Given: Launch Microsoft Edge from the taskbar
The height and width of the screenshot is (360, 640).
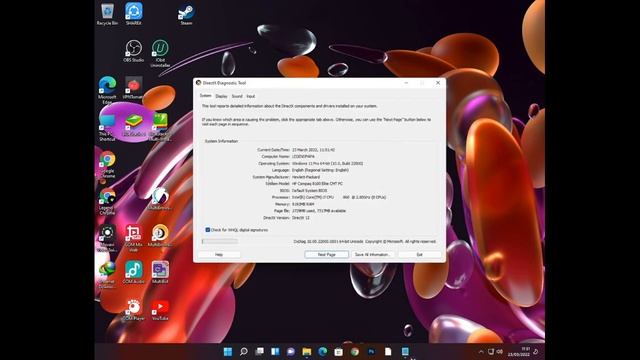Looking at the screenshot, I should pyautogui.click(x=322, y=351).
